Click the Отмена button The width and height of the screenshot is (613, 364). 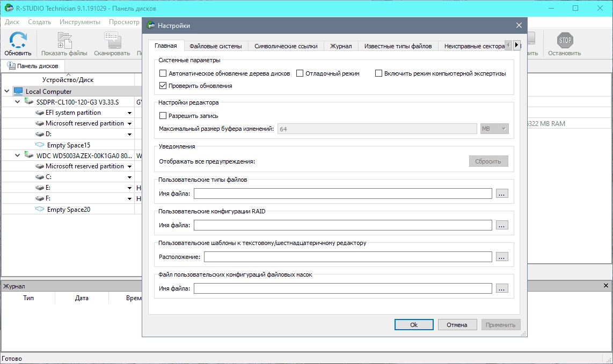pos(457,324)
